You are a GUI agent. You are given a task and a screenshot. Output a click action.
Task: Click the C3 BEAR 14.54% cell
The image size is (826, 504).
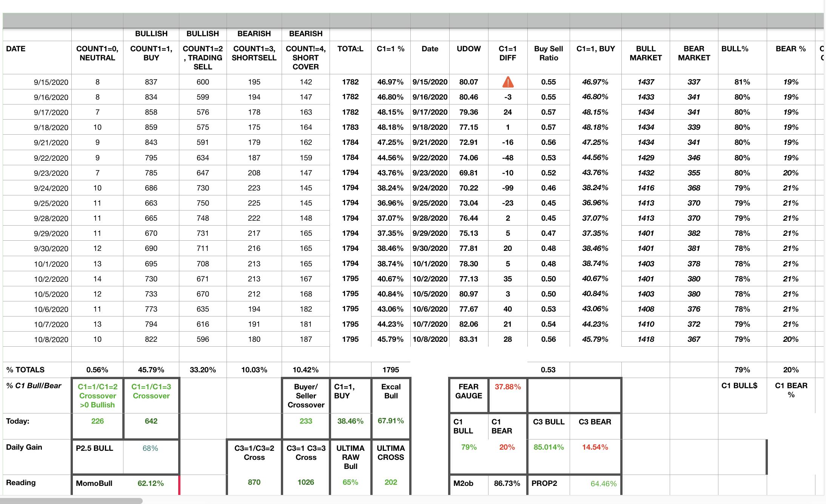click(x=595, y=447)
